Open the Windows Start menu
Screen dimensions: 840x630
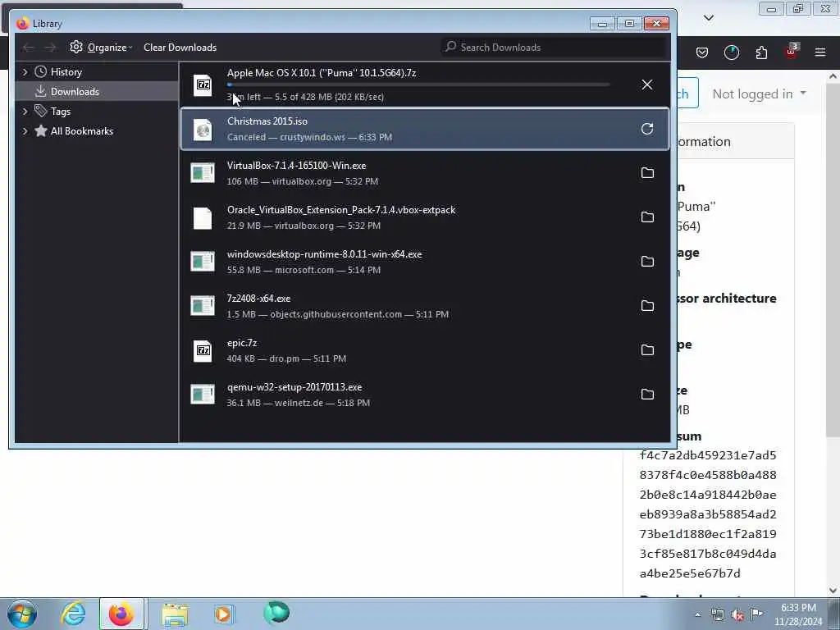point(22,614)
